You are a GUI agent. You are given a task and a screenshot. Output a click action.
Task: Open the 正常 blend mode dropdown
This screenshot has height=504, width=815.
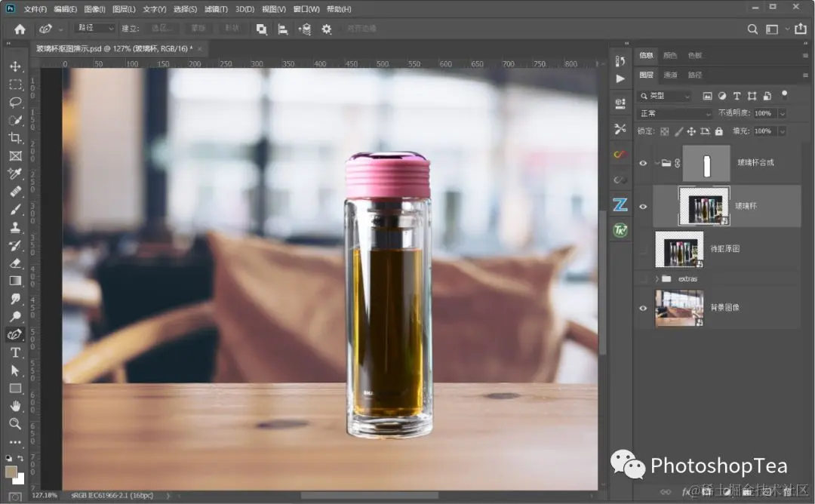pos(675,113)
